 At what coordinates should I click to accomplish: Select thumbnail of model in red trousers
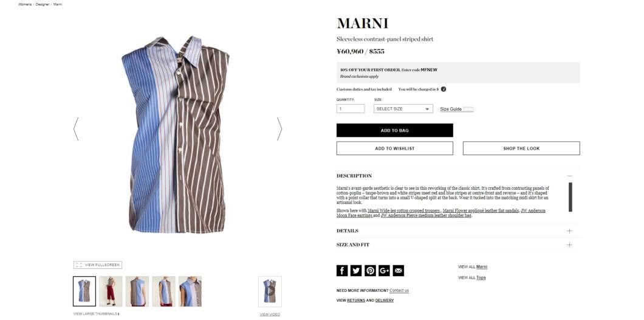[111, 291]
